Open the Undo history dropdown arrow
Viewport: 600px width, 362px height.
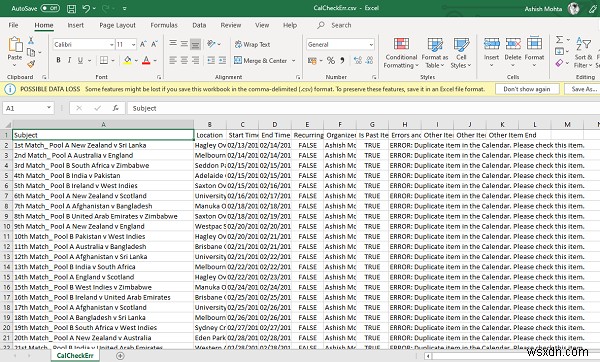[95, 8]
